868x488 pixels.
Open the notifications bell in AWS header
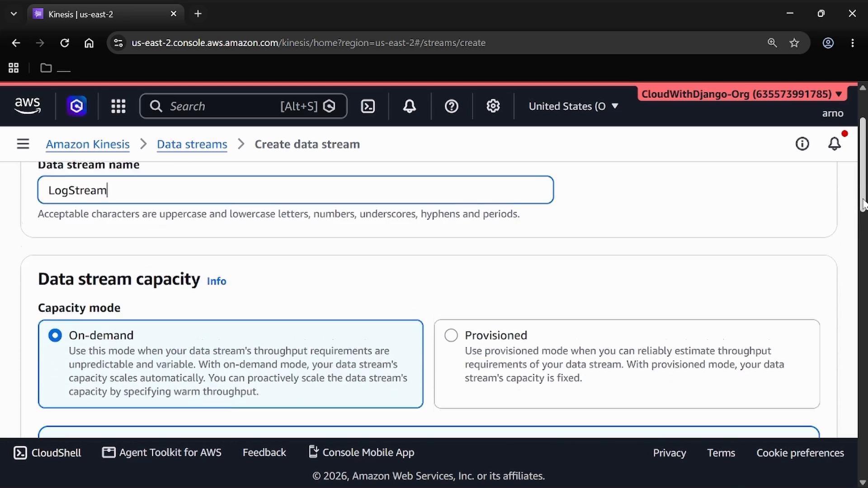click(x=410, y=106)
